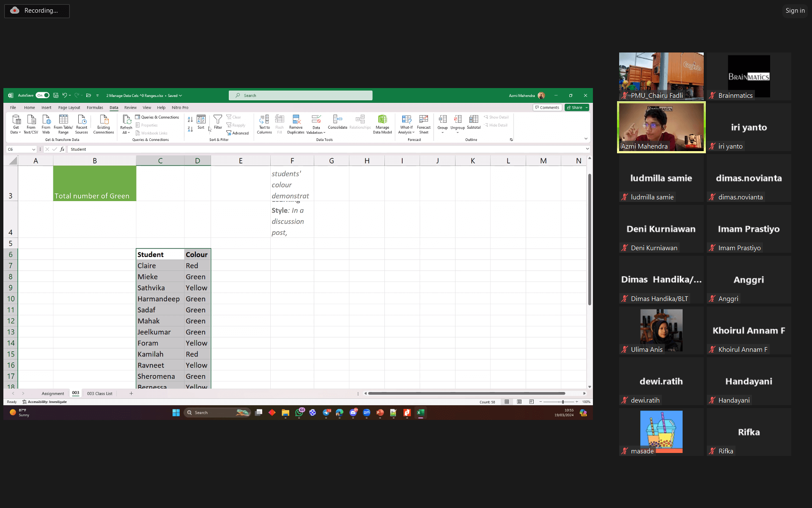The image size is (812, 508).
Task: Switch to Page Layout view button
Action: (x=519, y=402)
